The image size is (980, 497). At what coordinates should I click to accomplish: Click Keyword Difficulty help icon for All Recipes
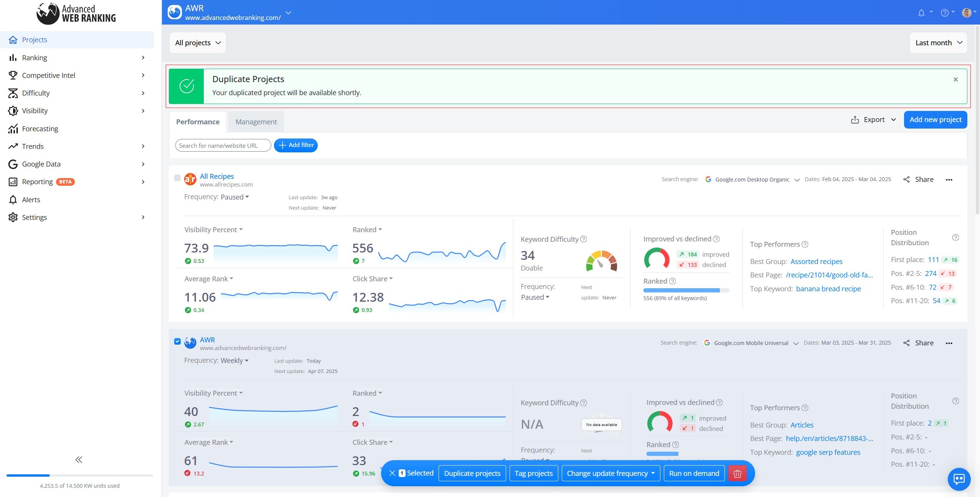[584, 239]
